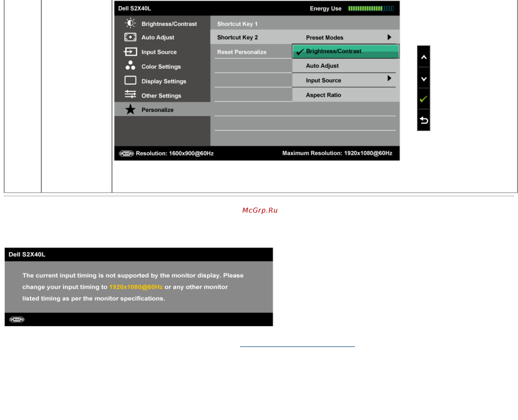
Task: Click the Personalize star icon
Action: (x=130, y=109)
